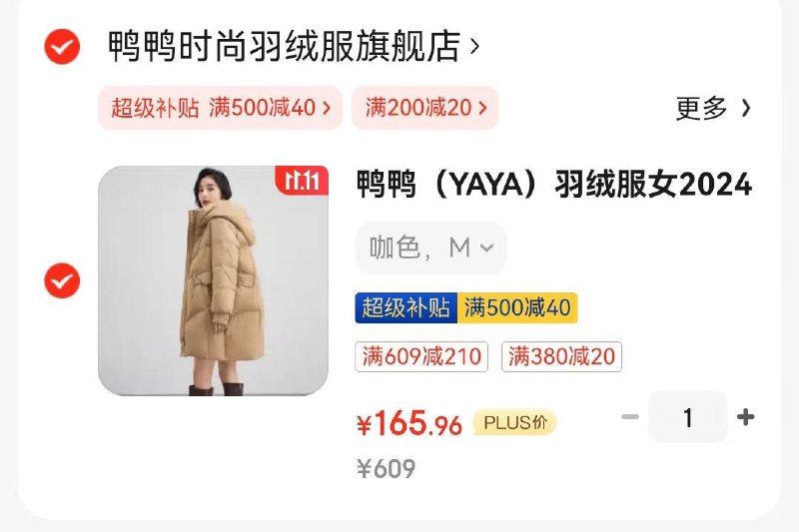Click the chevron next to store name

[x=474, y=47]
